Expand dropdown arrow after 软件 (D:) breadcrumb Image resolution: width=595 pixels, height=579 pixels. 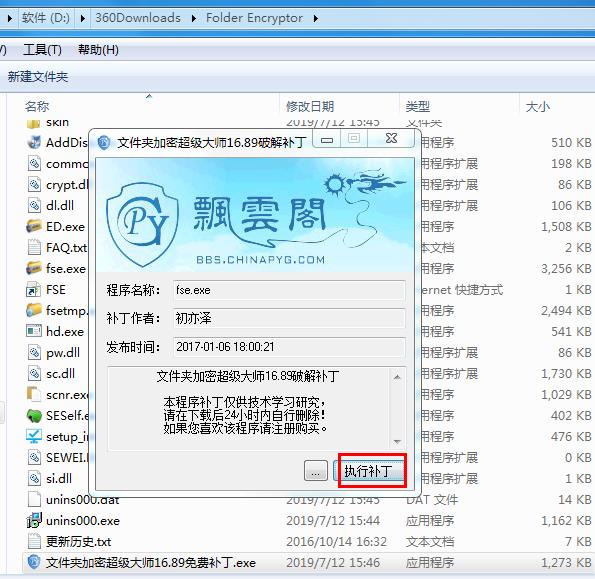click(82, 18)
